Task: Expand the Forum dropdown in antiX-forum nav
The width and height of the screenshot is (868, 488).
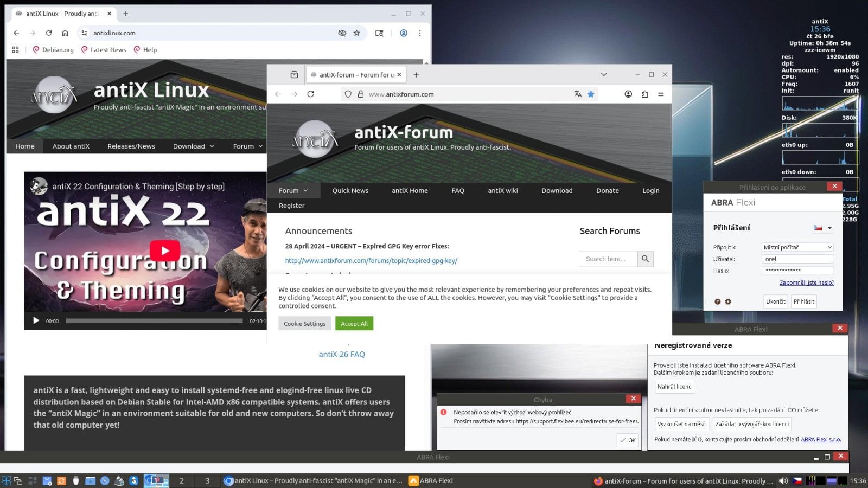Action: click(x=293, y=190)
